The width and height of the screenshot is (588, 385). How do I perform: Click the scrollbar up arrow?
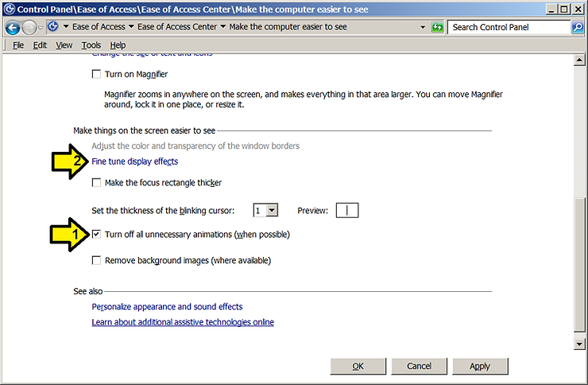(579, 60)
